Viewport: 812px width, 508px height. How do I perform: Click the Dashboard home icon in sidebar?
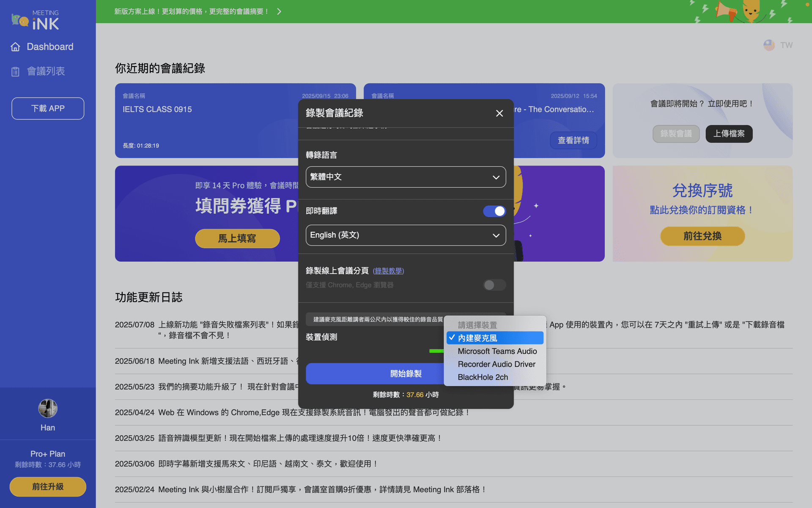[15, 47]
